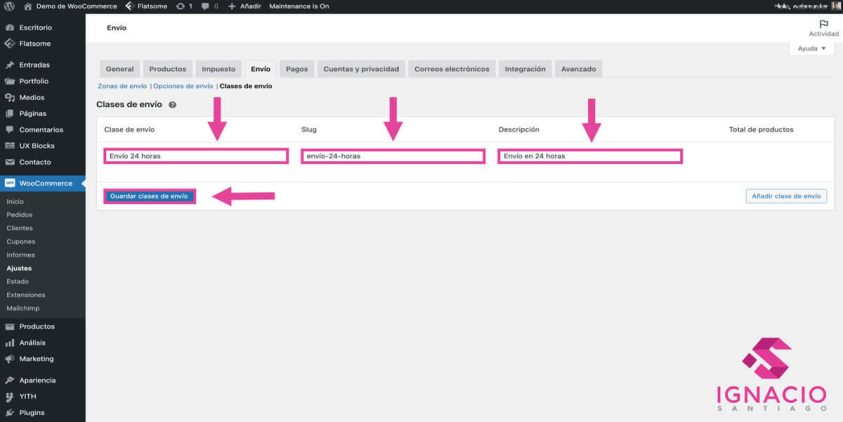
Task: Open the Actividad flag icon panel
Action: coord(823,24)
